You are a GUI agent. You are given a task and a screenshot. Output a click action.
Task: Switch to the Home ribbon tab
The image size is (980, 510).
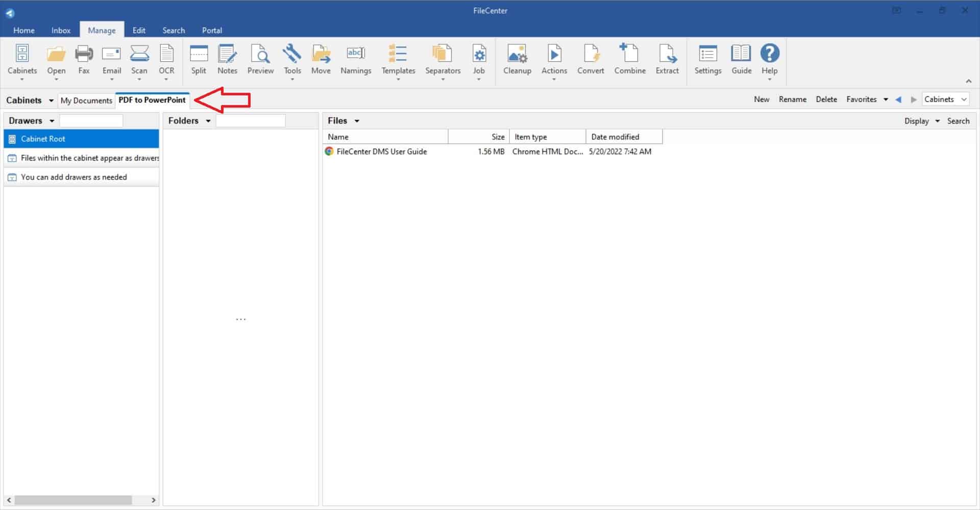coord(24,30)
